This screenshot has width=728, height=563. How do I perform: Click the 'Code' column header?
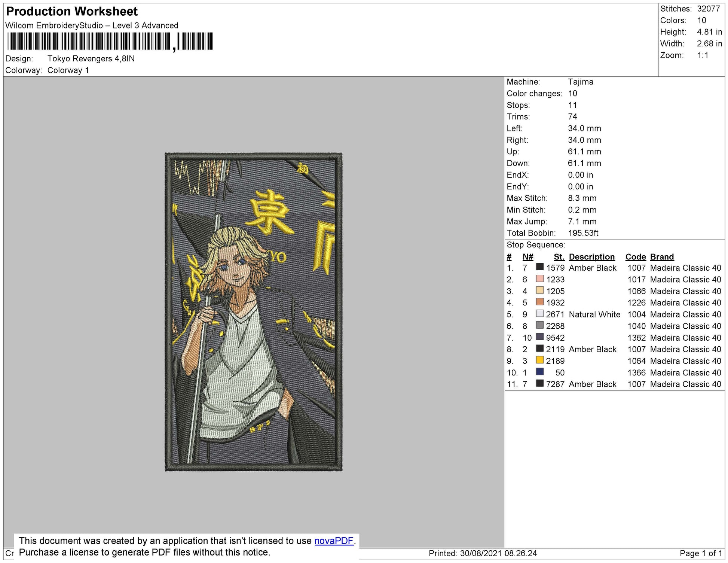click(636, 256)
